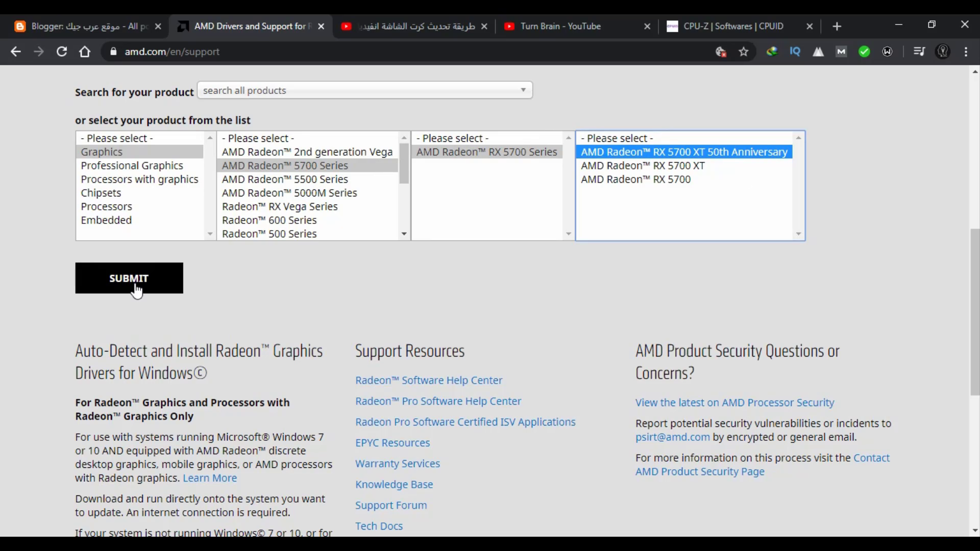Select AMD Radeon 5700 Series

click(x=308, y=166)
